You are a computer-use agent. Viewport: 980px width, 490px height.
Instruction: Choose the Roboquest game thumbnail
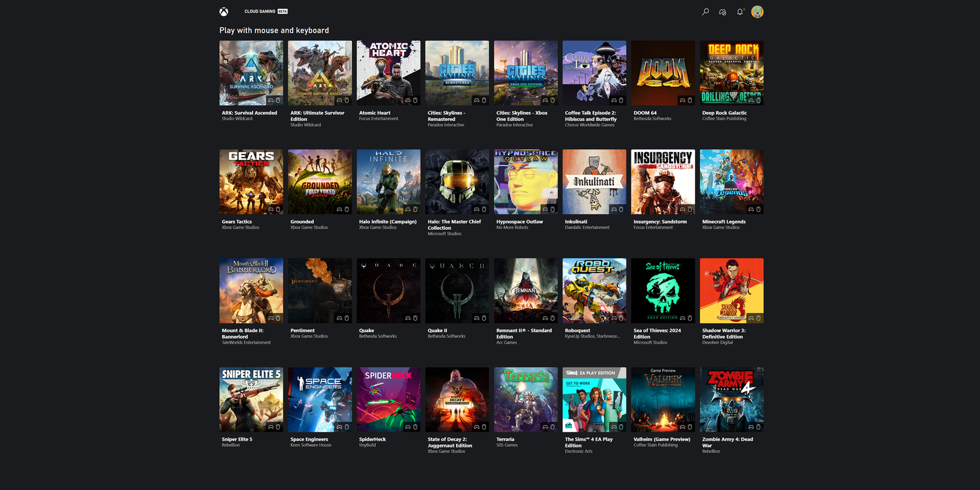[x=594, y=290]
